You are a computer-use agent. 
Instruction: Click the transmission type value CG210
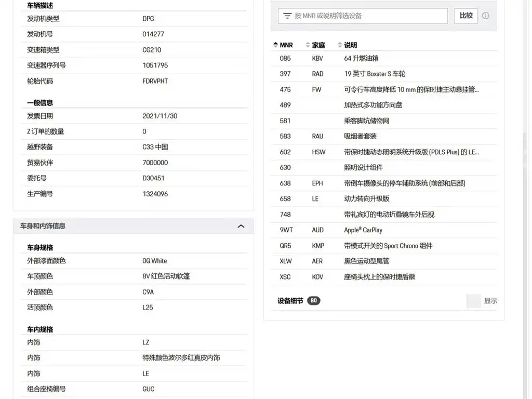coord(152,50)
